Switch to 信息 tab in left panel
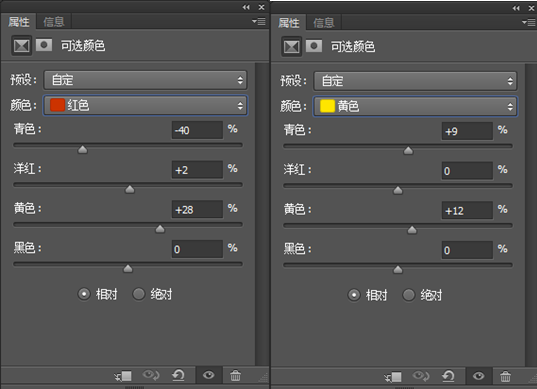The height and width of the screenshot is (389, 537). [54, 22]
